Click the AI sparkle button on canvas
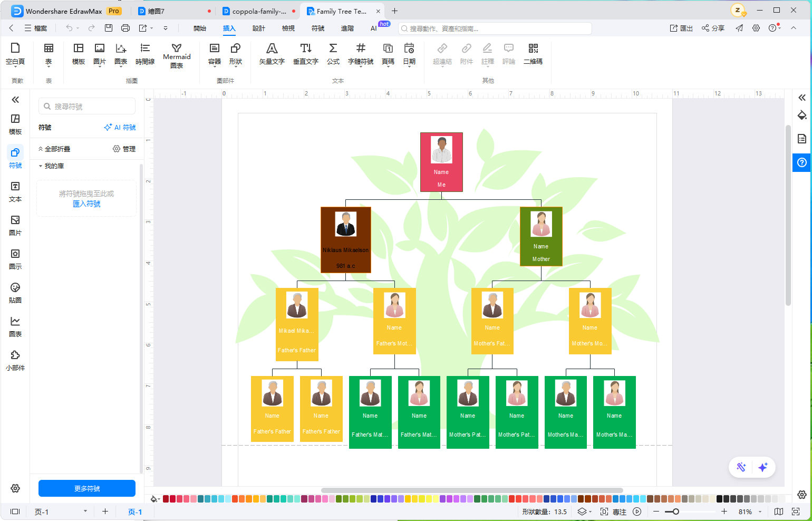Screen dimensions: 812x521 pyautogui.click(x=762, y=467)
